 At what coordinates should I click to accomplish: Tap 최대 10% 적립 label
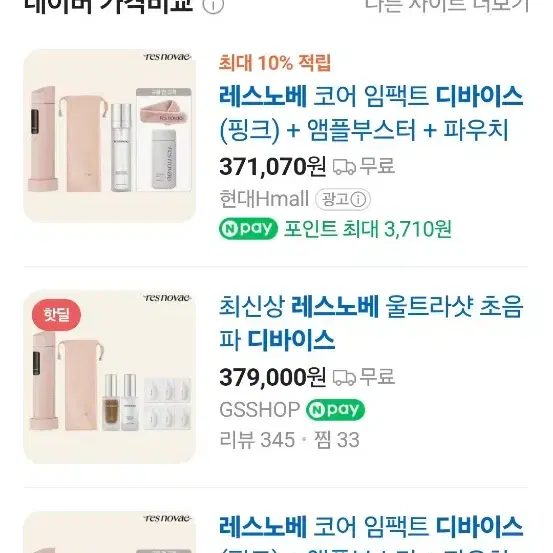coord(275,63)
